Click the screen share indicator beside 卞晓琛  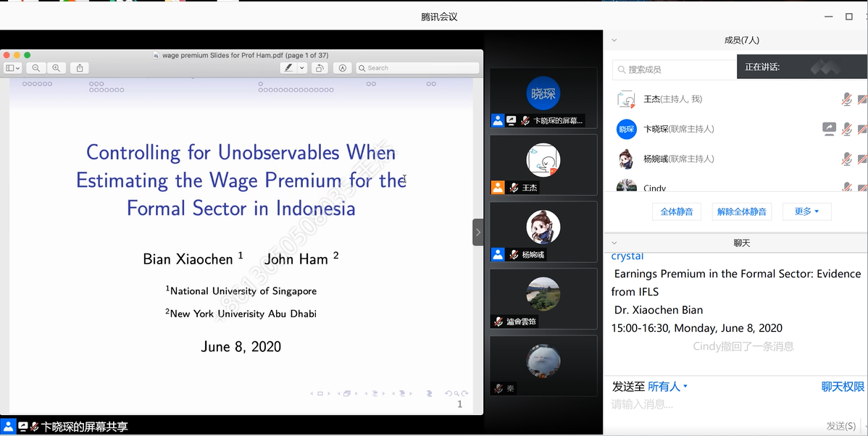point(829,129)
